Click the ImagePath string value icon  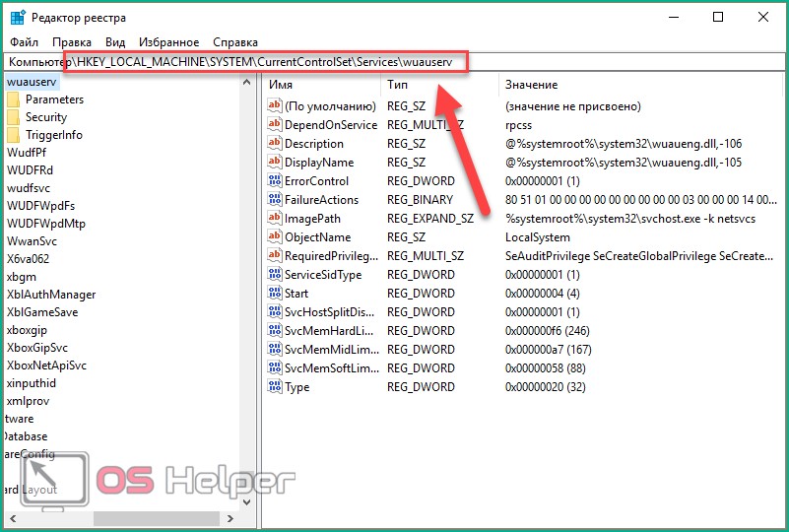coord(275,219)
